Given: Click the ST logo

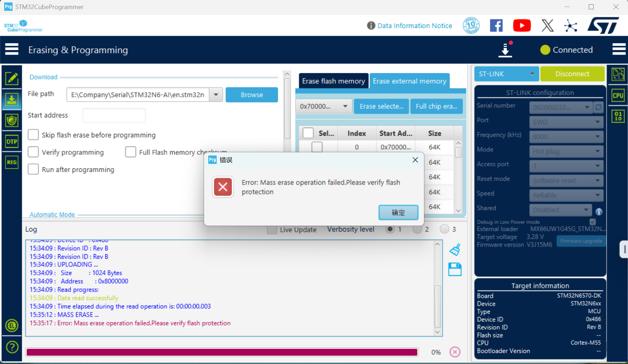Looking at the screenshot, I should click(x=603, y=25).
